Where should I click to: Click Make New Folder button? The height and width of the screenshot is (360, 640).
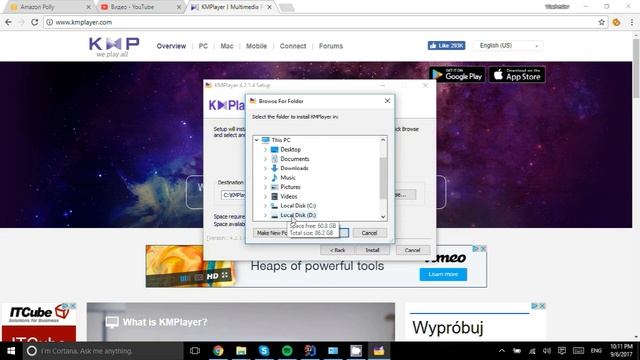click(x=271, y=233)
